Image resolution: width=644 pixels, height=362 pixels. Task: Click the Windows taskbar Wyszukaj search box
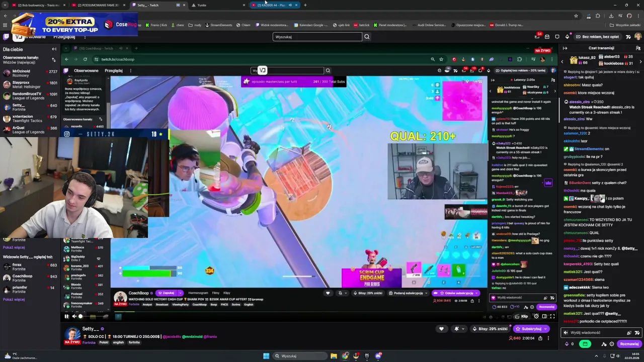(299, 356)
